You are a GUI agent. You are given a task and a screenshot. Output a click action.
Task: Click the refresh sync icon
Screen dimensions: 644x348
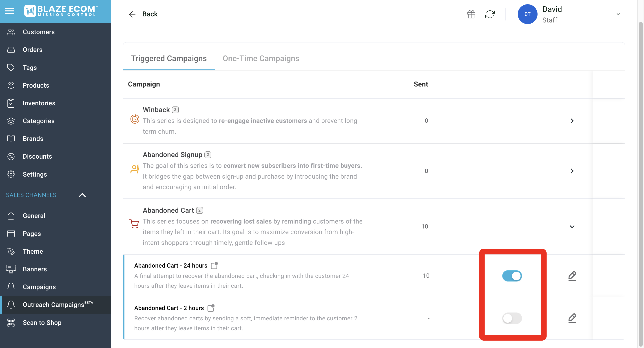[490, 14]
